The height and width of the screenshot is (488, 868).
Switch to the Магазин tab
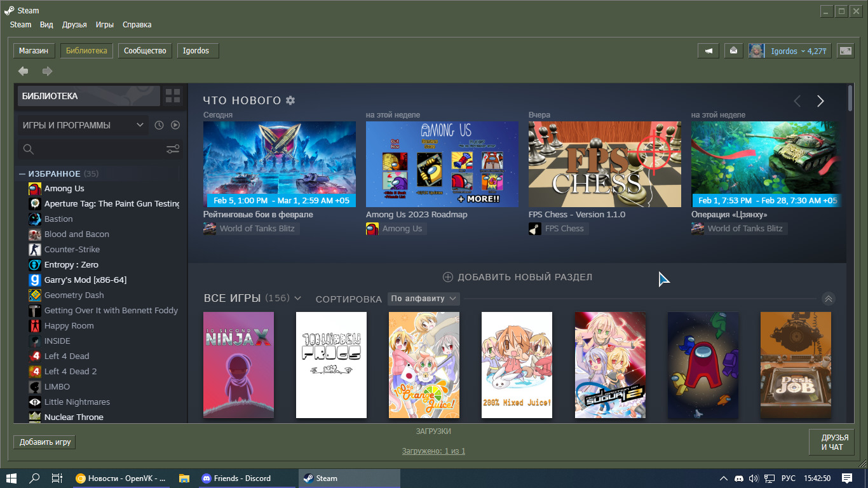point(34,51)
